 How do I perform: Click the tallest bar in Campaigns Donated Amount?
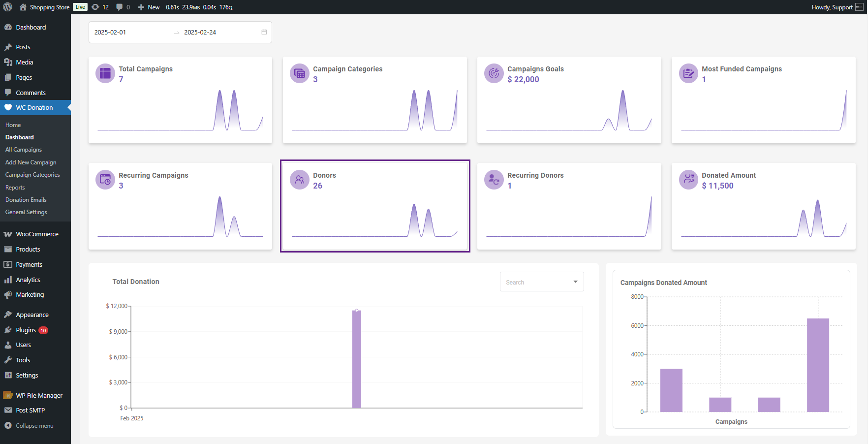tap(818, 365)
